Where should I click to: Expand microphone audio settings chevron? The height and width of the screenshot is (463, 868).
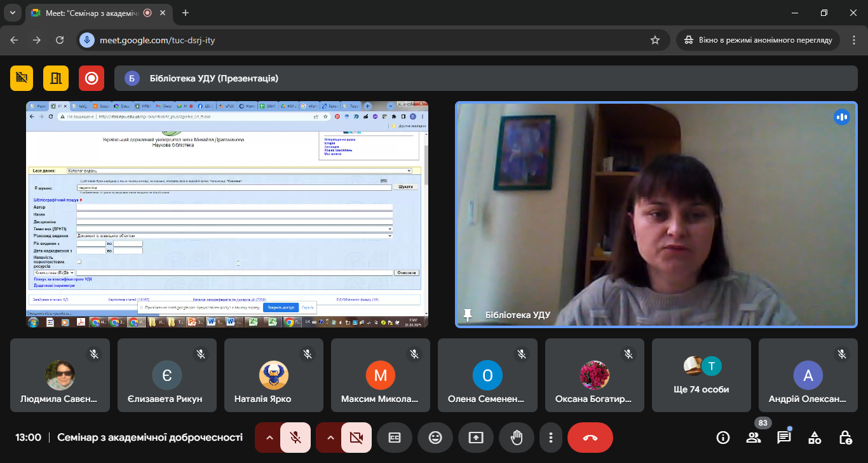pos(268,438)
